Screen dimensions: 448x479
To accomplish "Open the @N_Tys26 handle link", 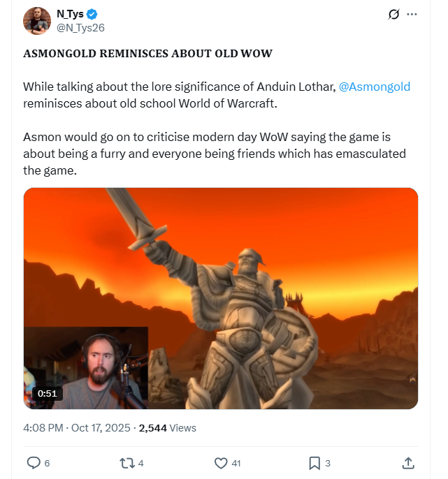I will [81, 28].
